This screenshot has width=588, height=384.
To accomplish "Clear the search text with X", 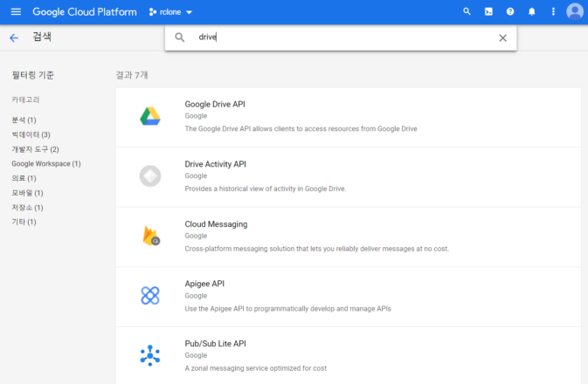I will coord(502,38).
